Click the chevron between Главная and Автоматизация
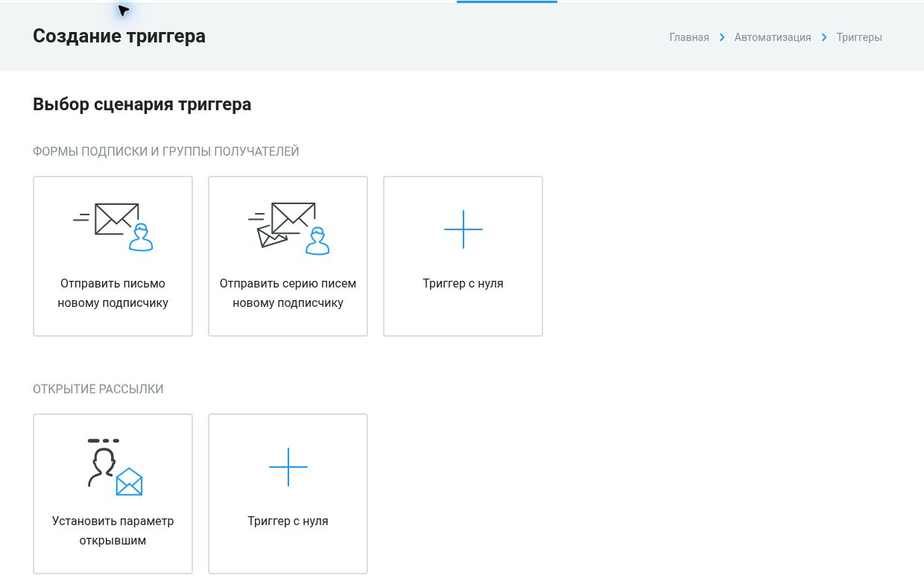Screen dimensions: 924x581 click(x=722, y=37)
